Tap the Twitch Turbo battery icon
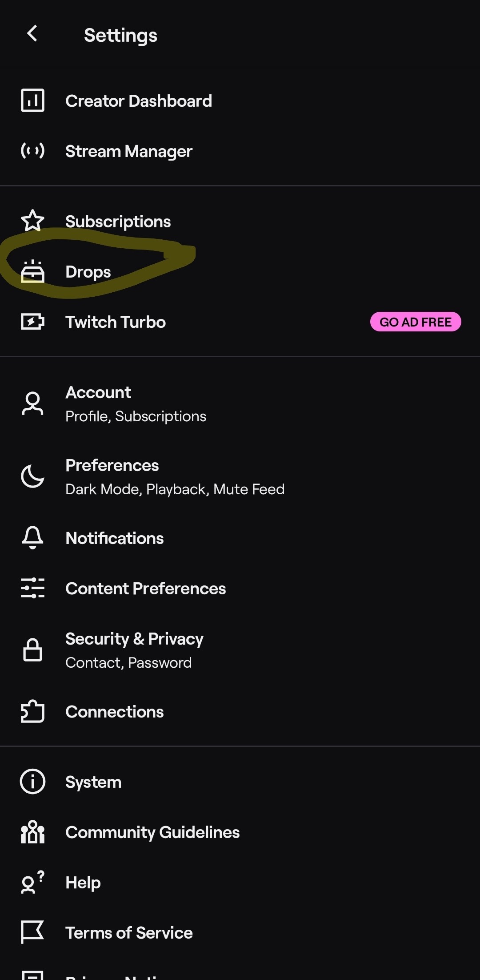Image resolution: width=480 pixels, height=980 pixels. (x=32, y=322)
